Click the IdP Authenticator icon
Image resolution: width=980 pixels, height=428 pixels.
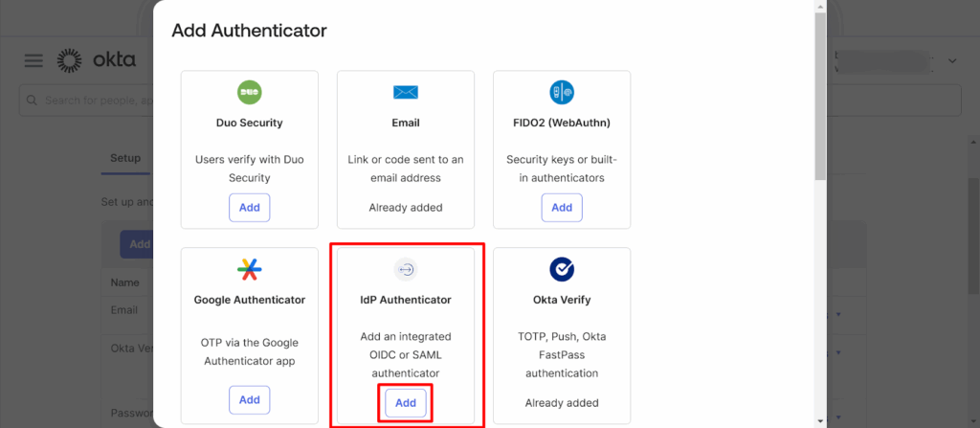pos(406,269)
